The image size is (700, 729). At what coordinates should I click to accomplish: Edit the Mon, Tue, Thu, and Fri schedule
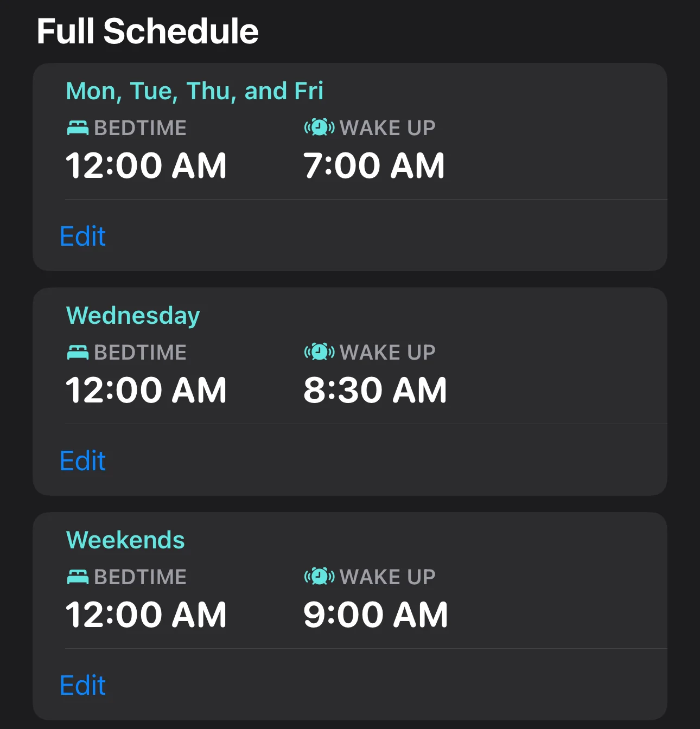82,236
